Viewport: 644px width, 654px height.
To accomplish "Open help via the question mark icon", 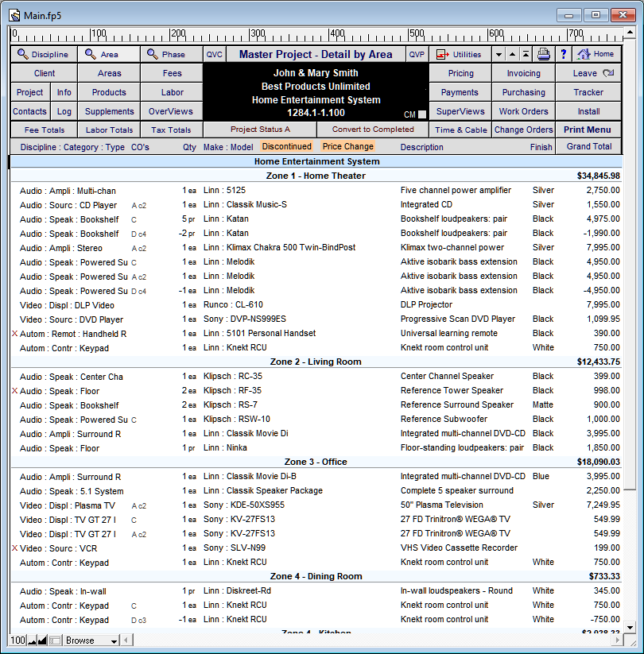I will point(564,54).
